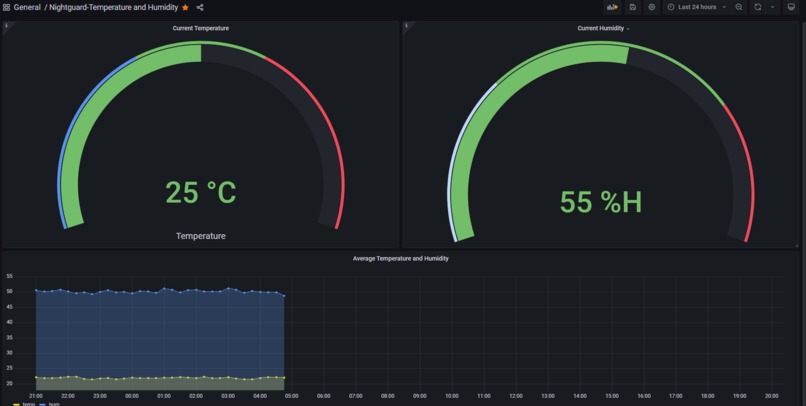Click the share dashboard icon

point(200,7)
